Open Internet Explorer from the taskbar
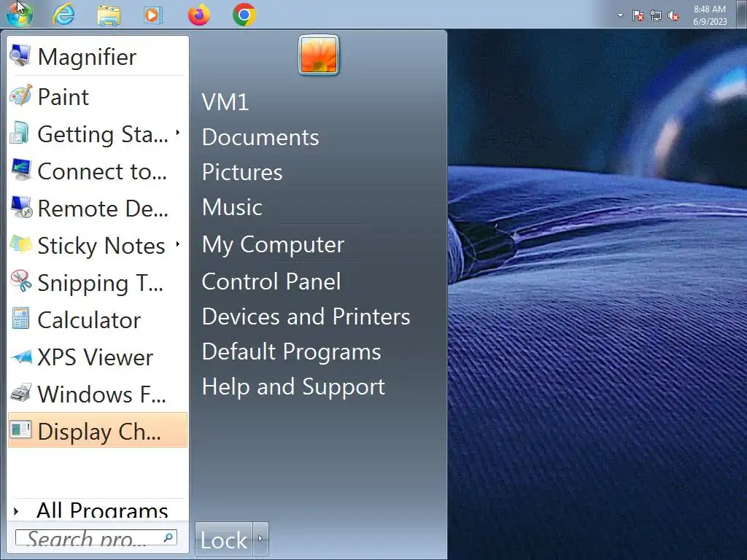 (63, 15)
